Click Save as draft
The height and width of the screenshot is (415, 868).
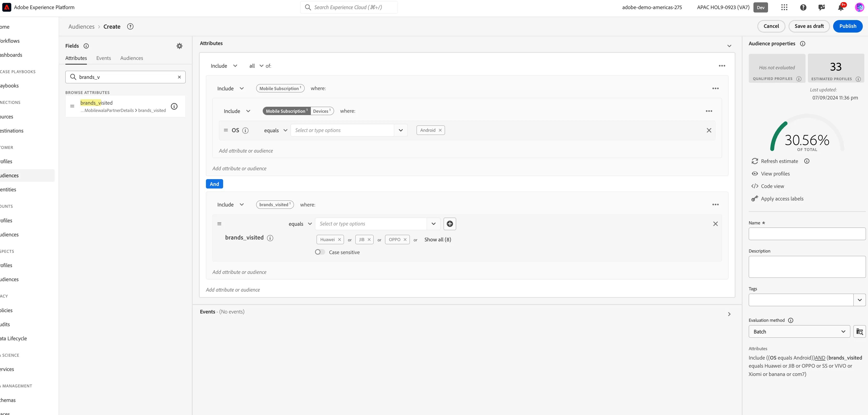pos(809,26)
